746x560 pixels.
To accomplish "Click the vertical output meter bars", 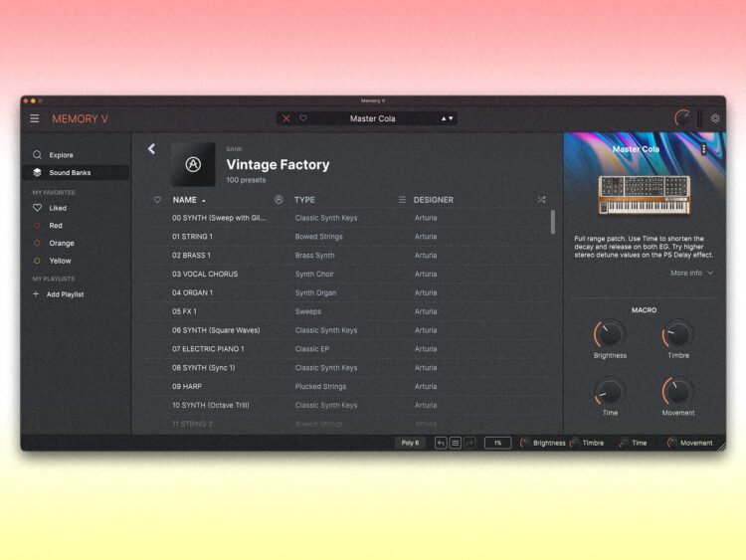I will 699,118.
